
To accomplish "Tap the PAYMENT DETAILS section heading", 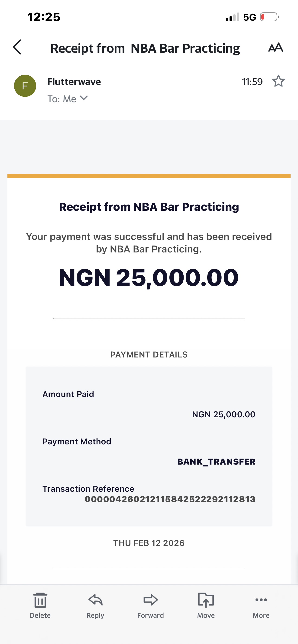I will coord(149,354).
